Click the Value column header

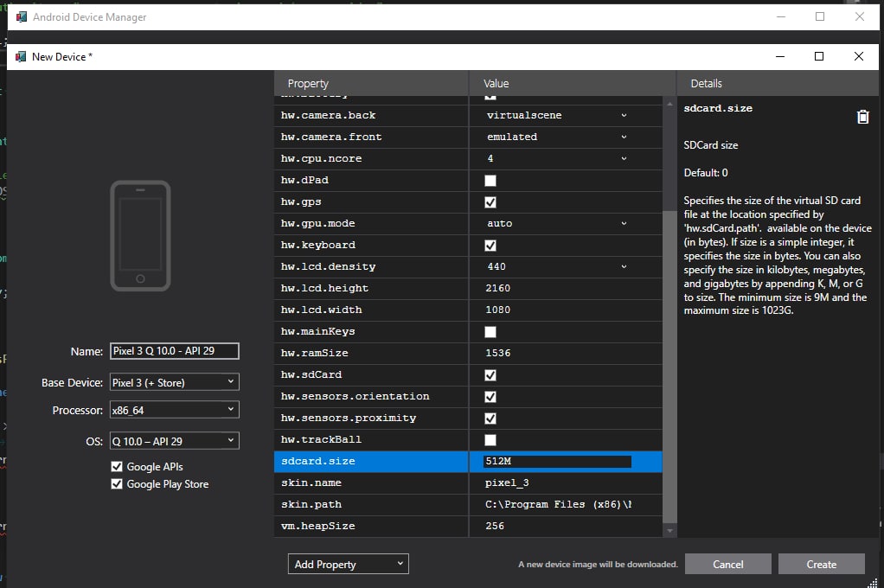point(573,83)
